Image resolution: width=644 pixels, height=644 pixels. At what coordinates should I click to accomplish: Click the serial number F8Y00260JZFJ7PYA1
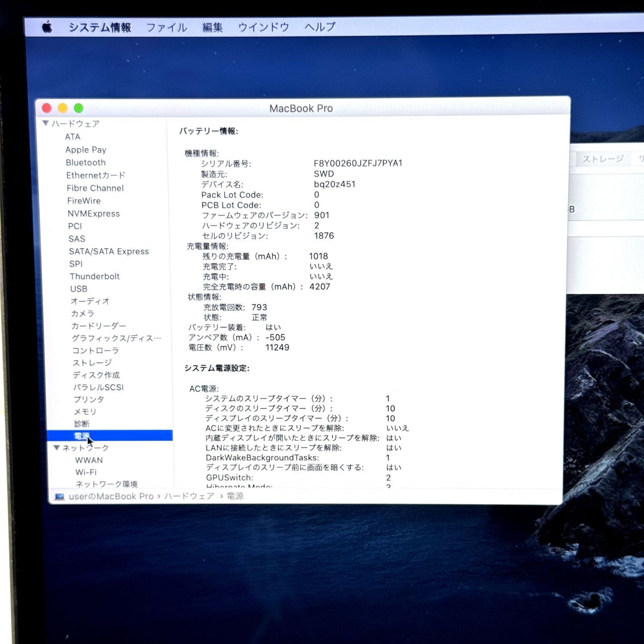pyautogui.click(x=358, y=163)
